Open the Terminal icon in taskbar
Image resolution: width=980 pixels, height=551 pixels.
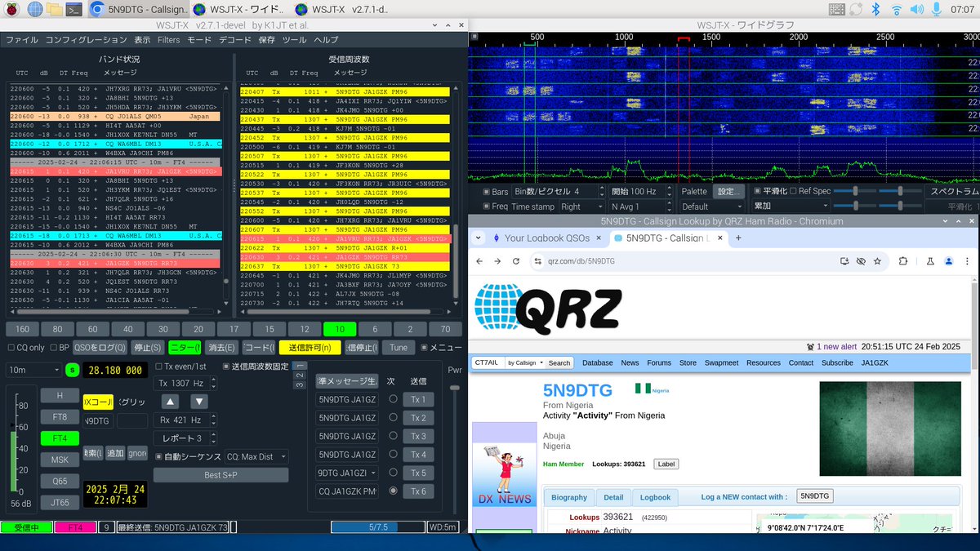tap(73, 10)
